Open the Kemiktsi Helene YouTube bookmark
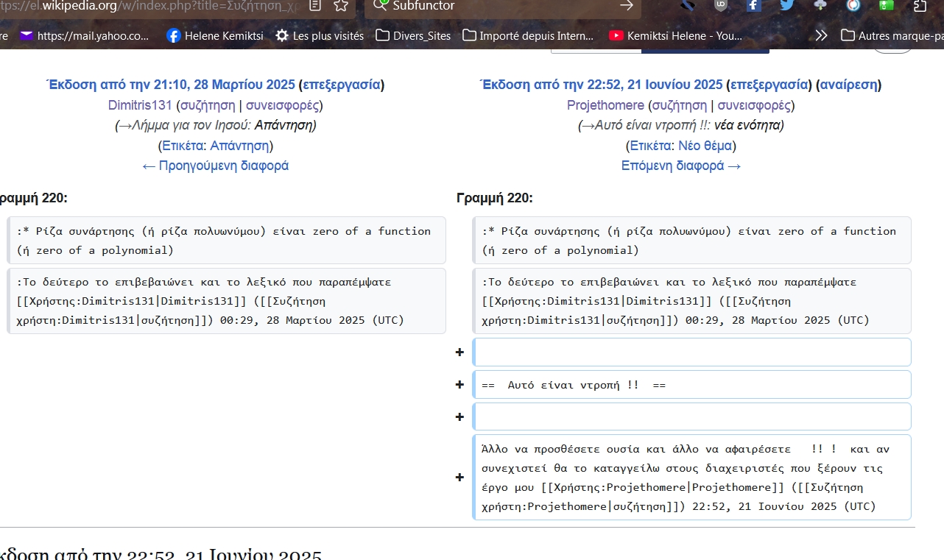This screenshot has height=560, width=944. tap(675, 35)
